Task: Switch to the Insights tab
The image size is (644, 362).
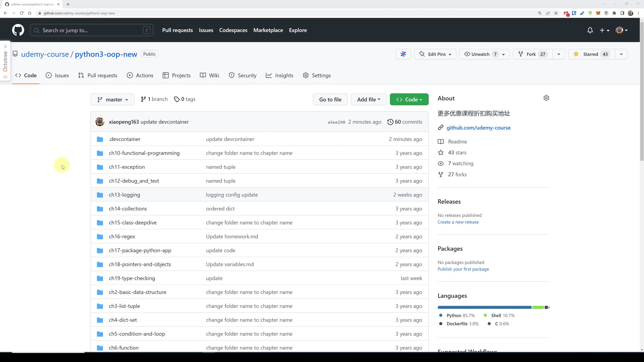Action: 279,75
